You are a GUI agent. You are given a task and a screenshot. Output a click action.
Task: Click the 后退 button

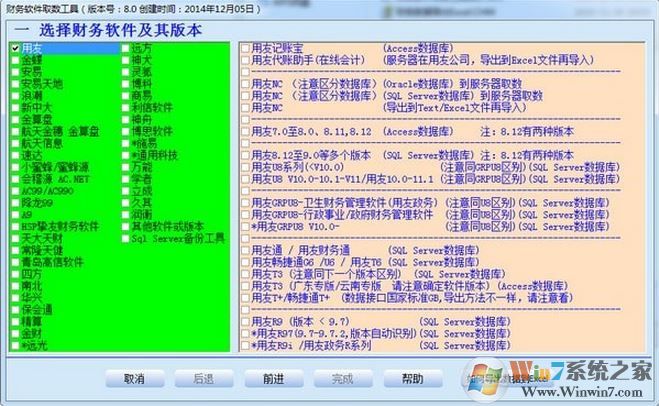[x=204, y=379]
